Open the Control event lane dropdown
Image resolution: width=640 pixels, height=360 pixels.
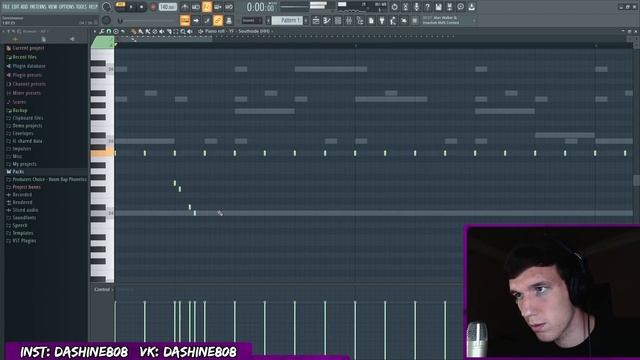pyautogui.click(x=104, y=289)
